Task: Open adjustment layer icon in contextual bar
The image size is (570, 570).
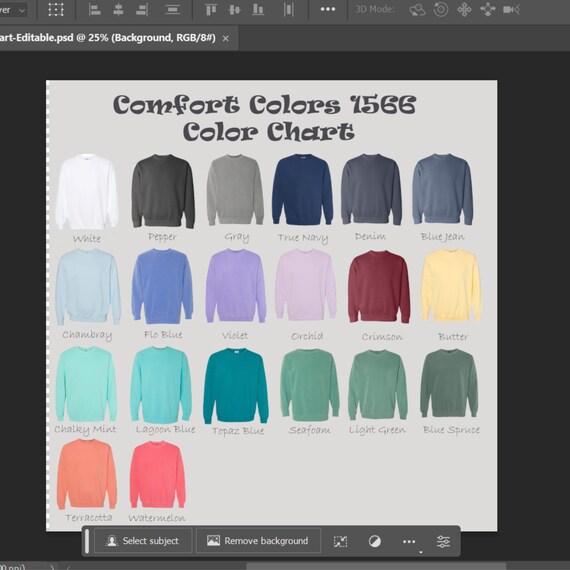Action: click(x=375, y=541)
